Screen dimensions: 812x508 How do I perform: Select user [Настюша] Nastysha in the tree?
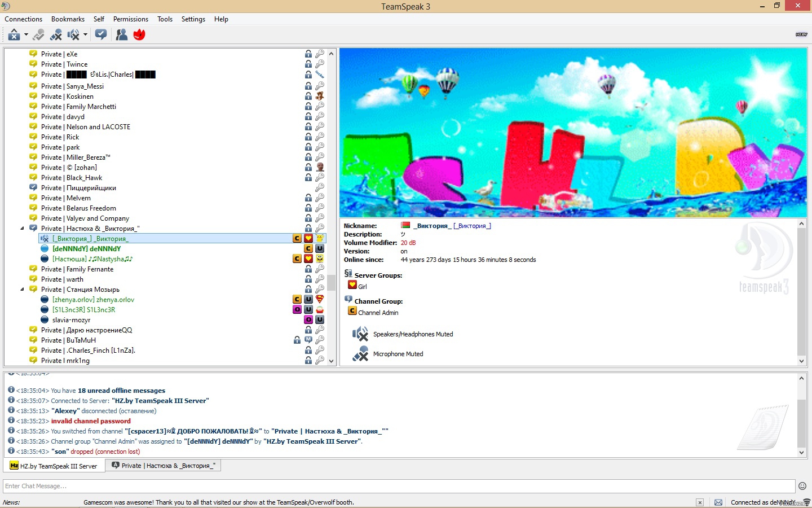(x=92, y=259)
